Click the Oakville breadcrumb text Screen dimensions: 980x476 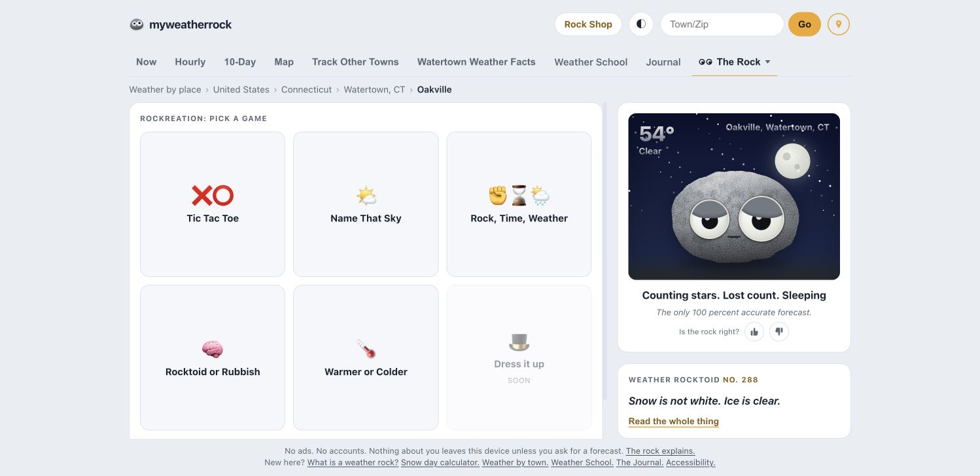tap(434, 90)
